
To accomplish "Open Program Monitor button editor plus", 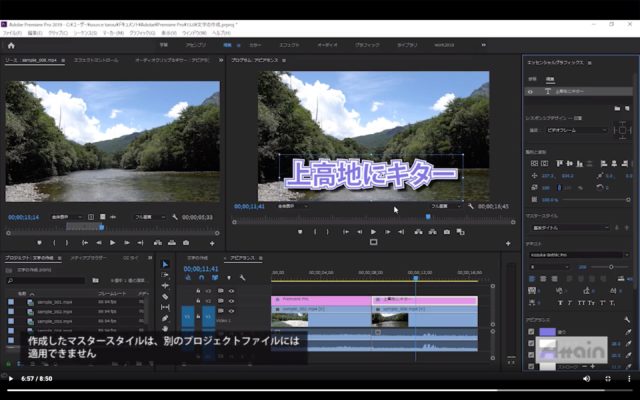I will (508, 243).
